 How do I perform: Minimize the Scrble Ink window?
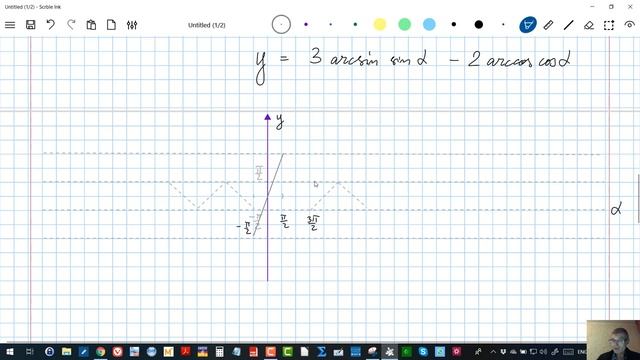pos(592,7)
